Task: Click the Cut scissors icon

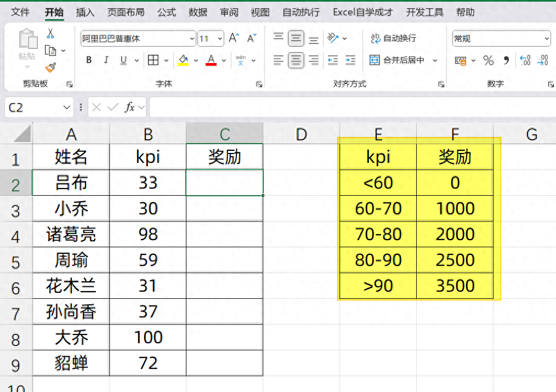Action: tap(50, 33)
